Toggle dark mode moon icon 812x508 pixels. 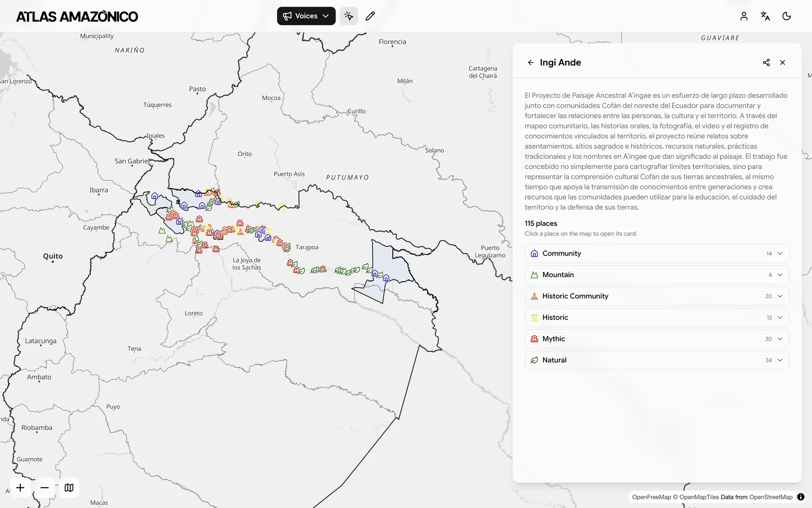coord(787,16)
